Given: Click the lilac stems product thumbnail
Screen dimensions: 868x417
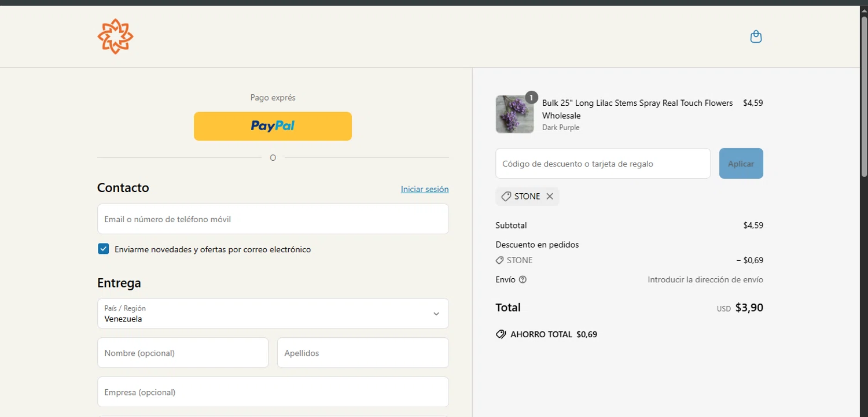Looking at the screenshot, I should click(x=514, y=115).
